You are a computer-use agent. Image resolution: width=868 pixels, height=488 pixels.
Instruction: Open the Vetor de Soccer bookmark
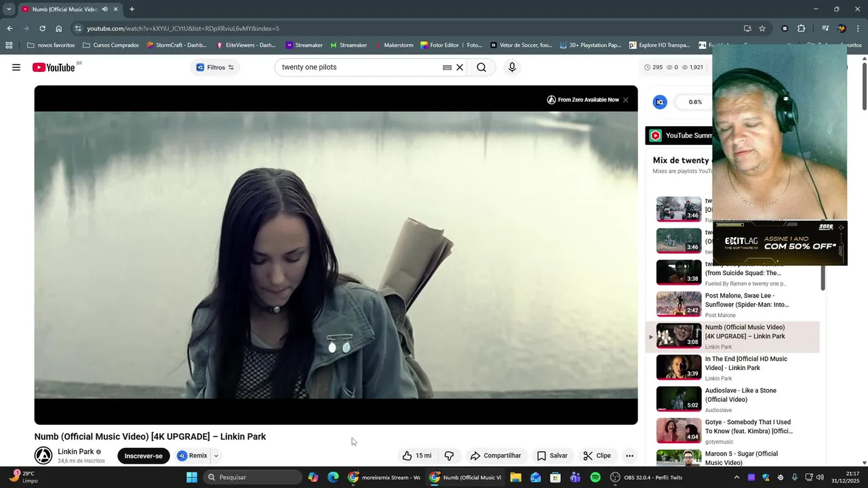coord(521,45)
